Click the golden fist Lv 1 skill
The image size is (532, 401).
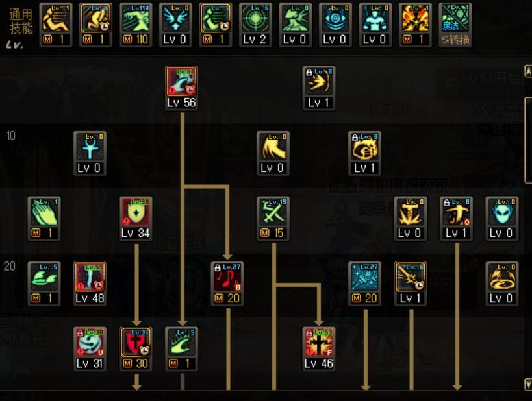(x=364, y=147)
